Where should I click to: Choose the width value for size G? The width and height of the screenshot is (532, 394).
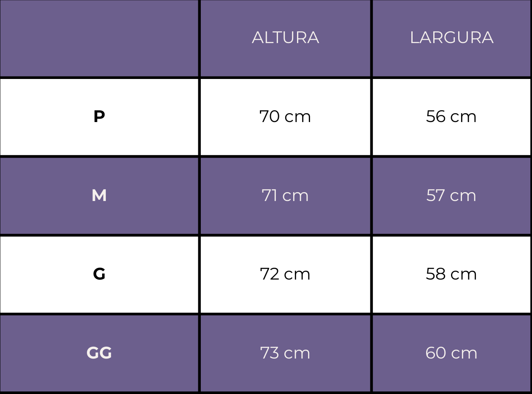point(451,274)
